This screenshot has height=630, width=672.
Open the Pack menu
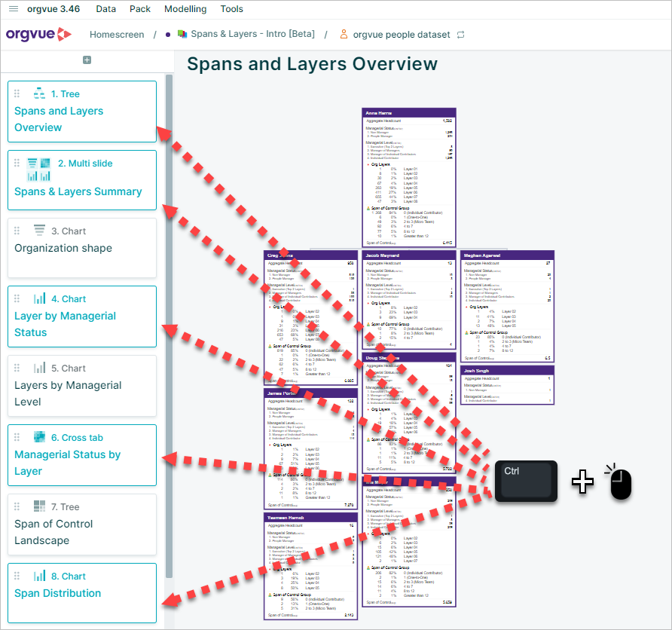point(140,9)
